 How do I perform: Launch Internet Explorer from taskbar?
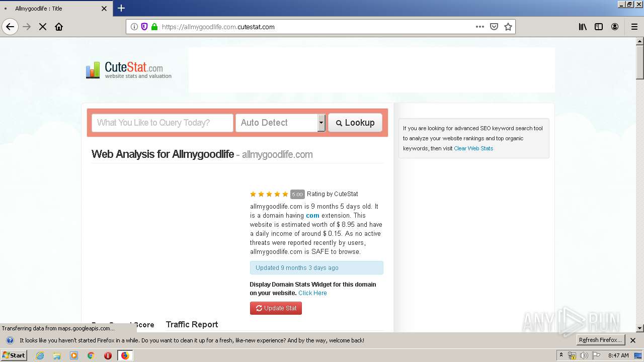pyautogui.click(x=40, y=355)
